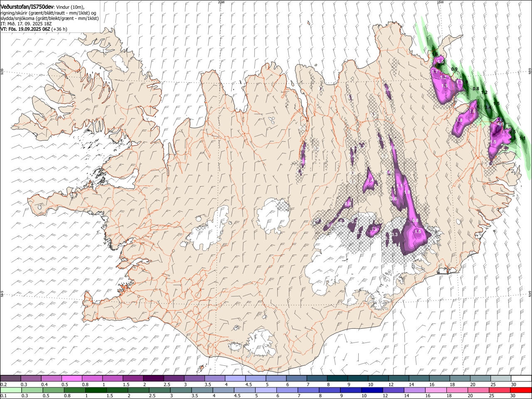The width and height of the screenshot is (532, 399).
Task: Click the white 1.4 value in the highlands
Action: tap(371, 180)
